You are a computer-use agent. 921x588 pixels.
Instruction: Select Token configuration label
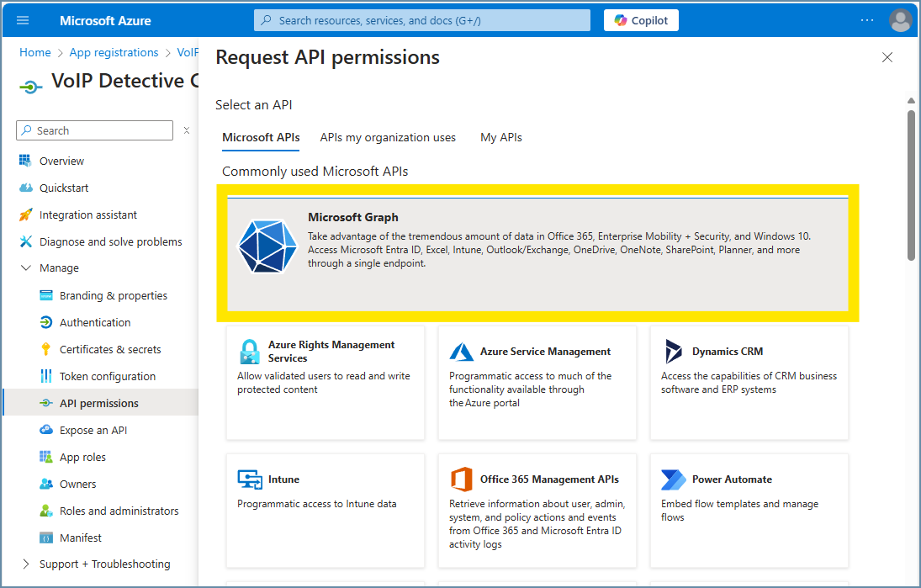point(108,377)
